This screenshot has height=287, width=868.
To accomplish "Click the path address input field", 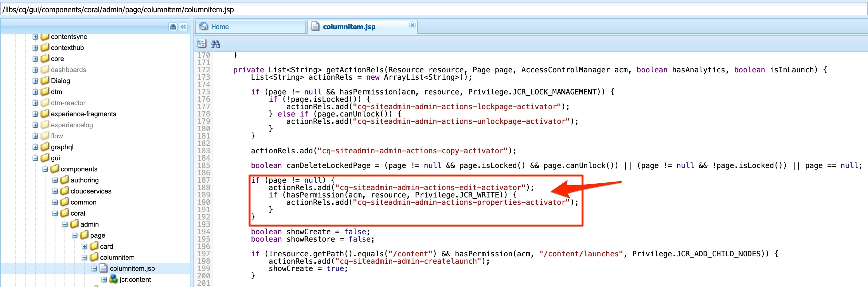I will coord(433,10).
